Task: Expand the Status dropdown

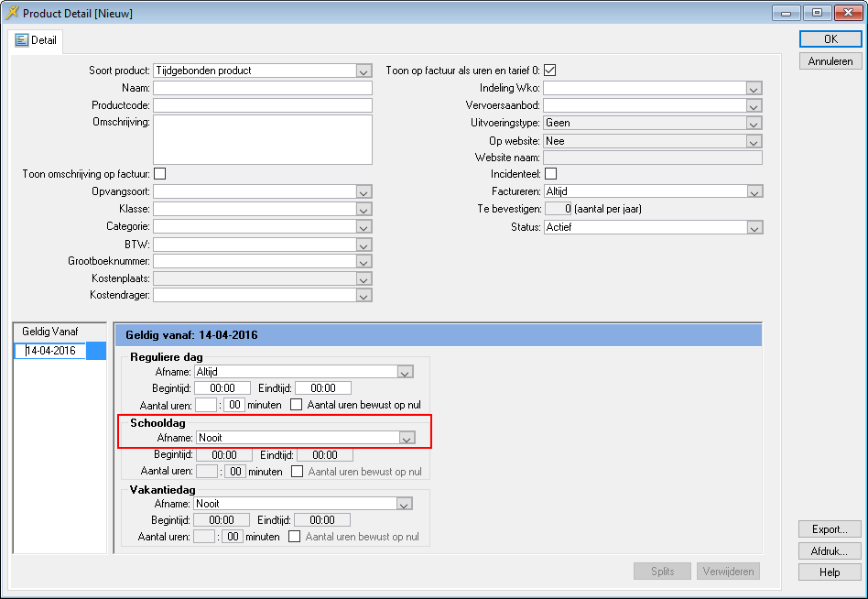Action: (754, 227)
